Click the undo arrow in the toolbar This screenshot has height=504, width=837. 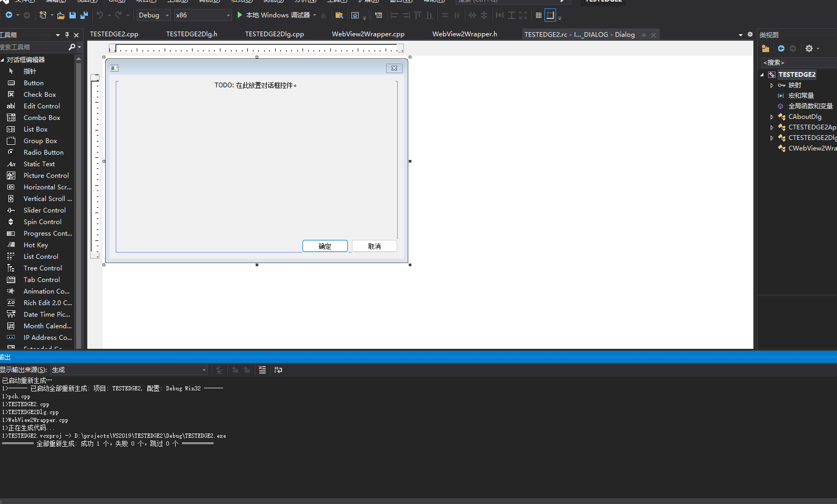(100, 15)
